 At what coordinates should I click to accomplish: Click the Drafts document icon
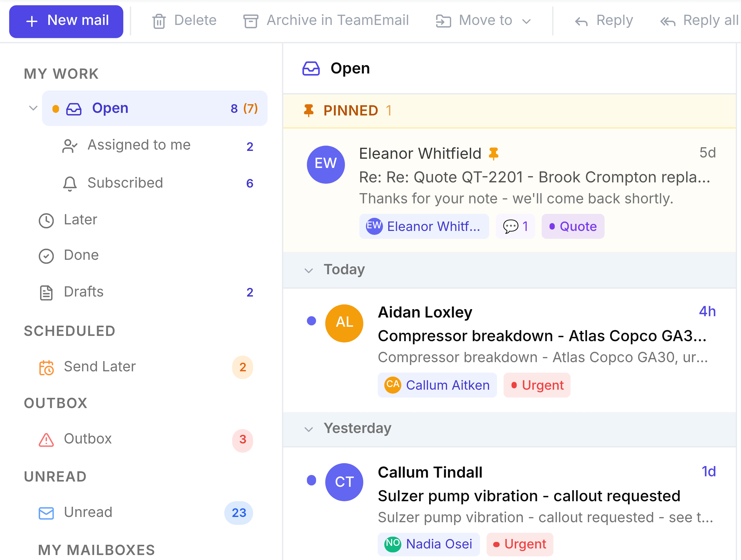(46, 293)
